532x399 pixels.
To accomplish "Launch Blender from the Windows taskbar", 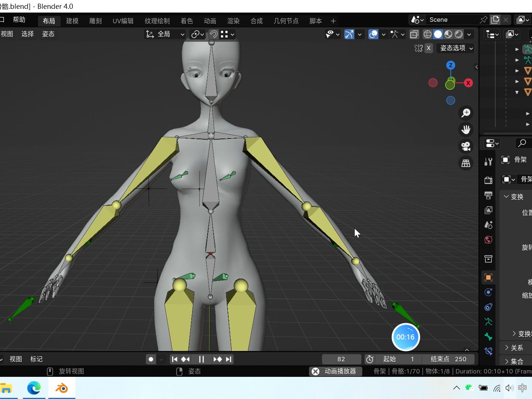I will pos(62,388).
